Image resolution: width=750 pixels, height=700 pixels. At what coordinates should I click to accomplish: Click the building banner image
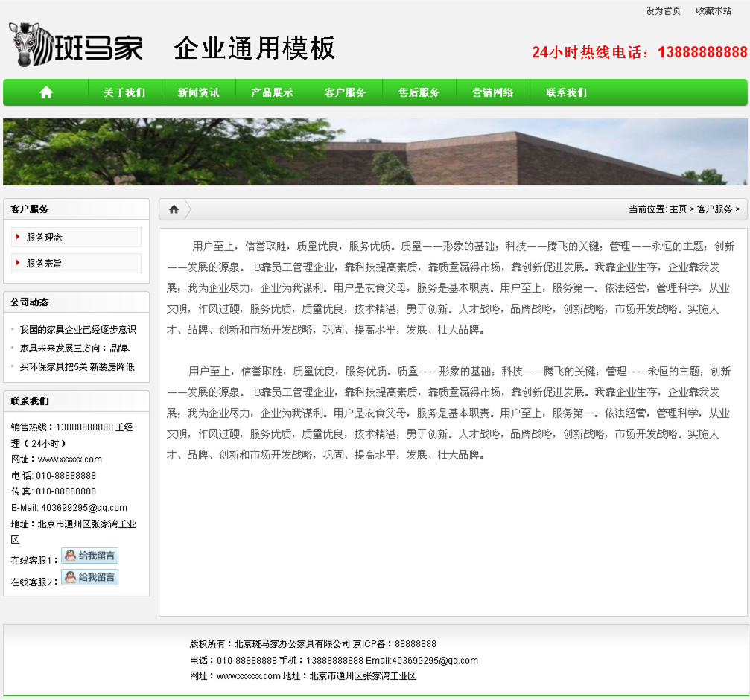(x=375, y=152)
